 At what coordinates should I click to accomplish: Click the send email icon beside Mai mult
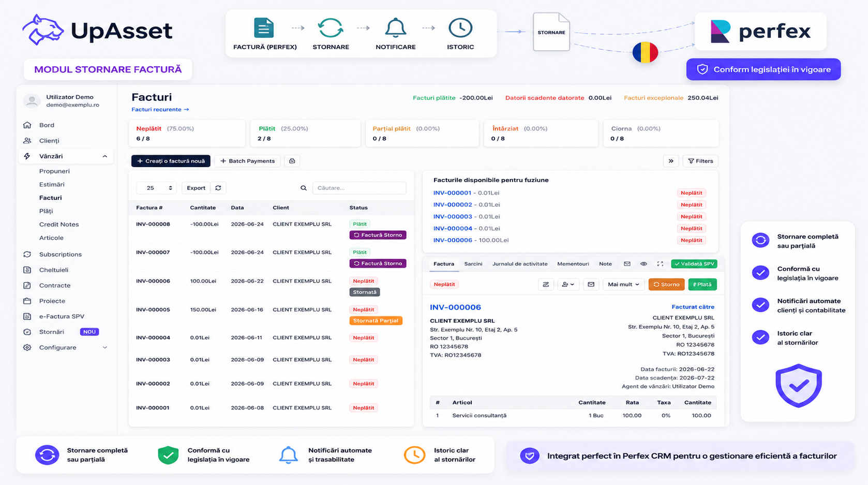(591, 284)
